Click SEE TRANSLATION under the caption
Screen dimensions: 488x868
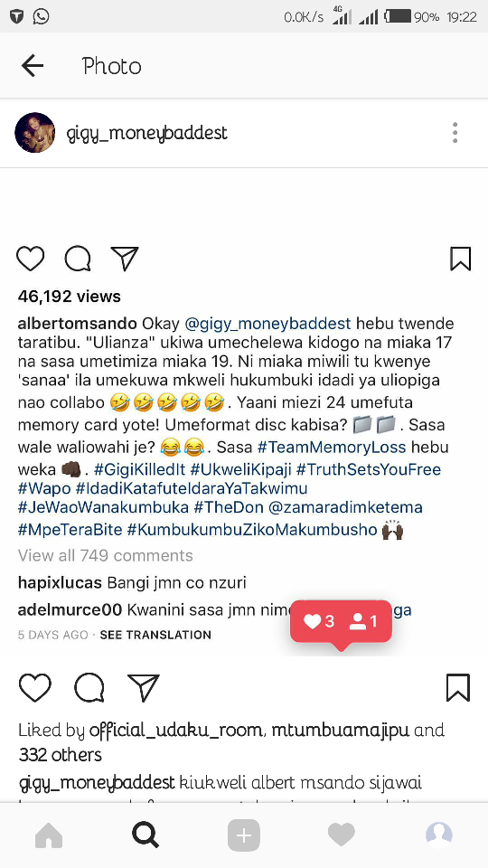click(x=155, y=635)
